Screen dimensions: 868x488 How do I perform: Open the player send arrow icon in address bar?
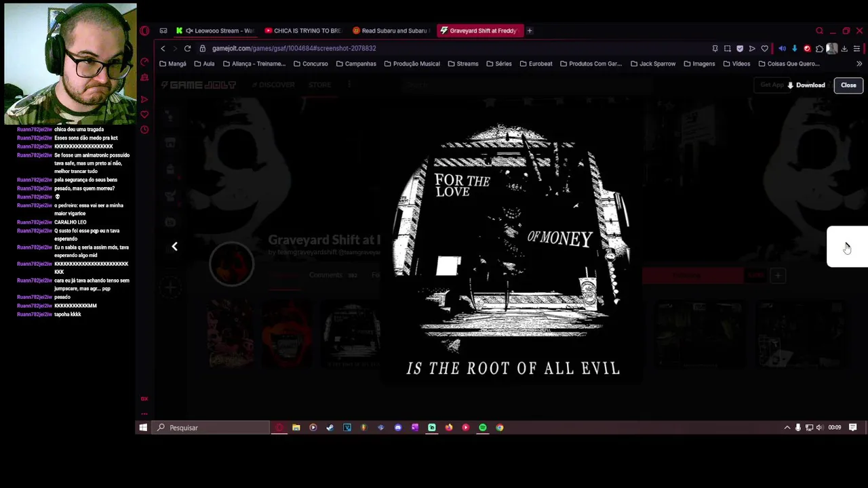click(x=752, y=48)
